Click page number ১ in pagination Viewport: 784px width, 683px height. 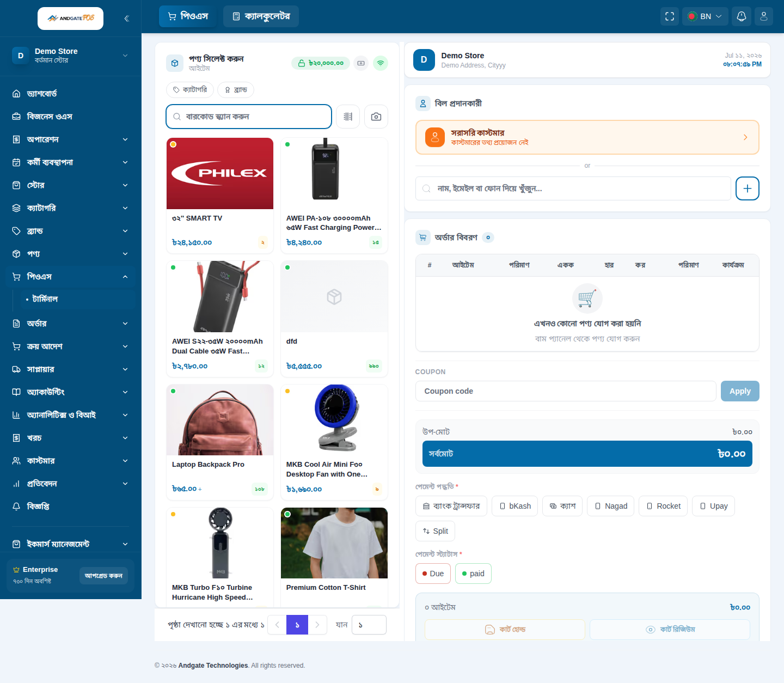(x=297, y=625)
